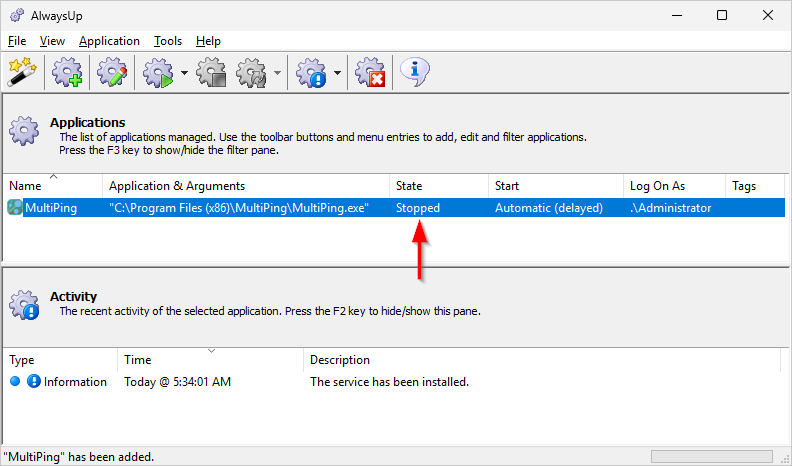Click the MultiPing row icon
This screenshot has width=792, height=466.
click(x=15, y=208)
